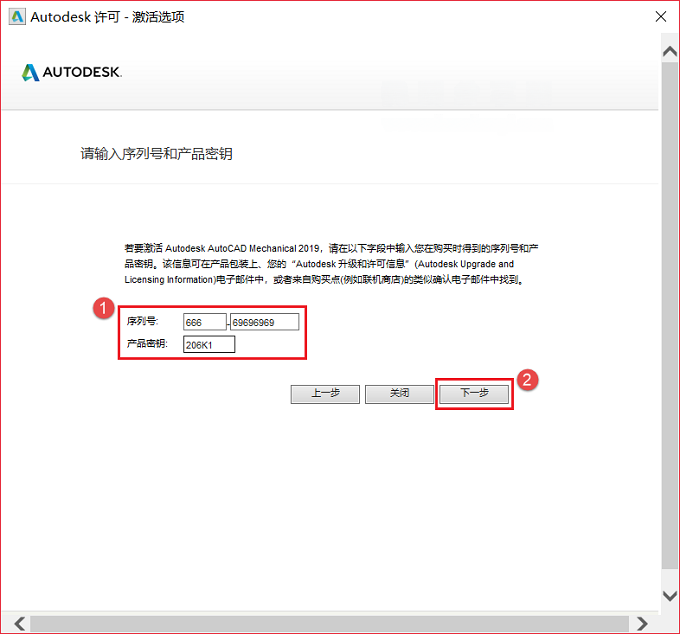Click the serial number prefix field containing 666
The height and width of the screenshot is (634, 680).
[205, 322]
